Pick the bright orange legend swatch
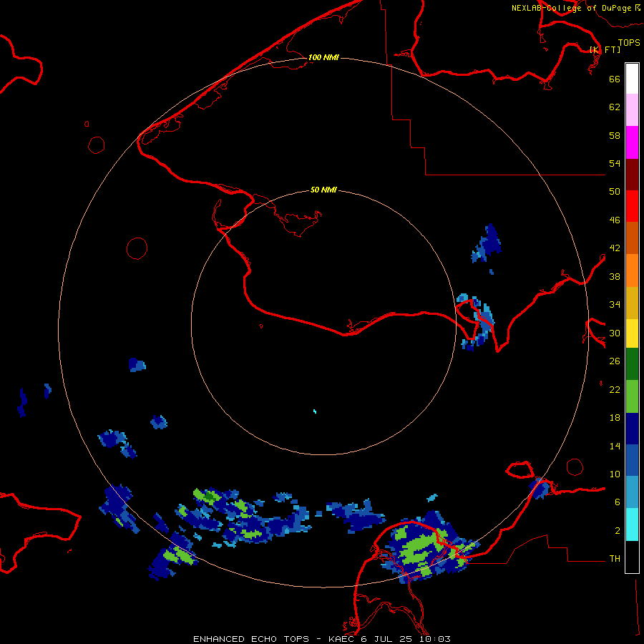644x644 pixels. 632,270
